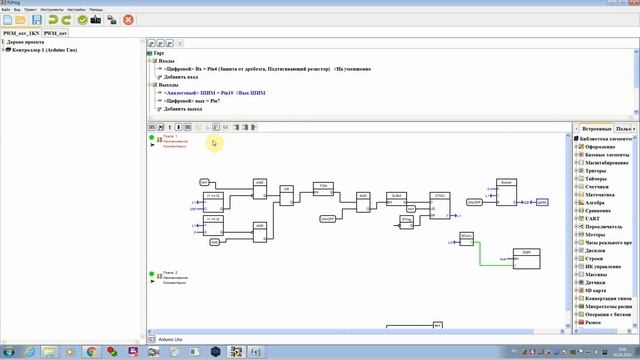This screenshot has height=360, width=640.
Task: Expand the Таймеры library category
Action: [576, 179]
